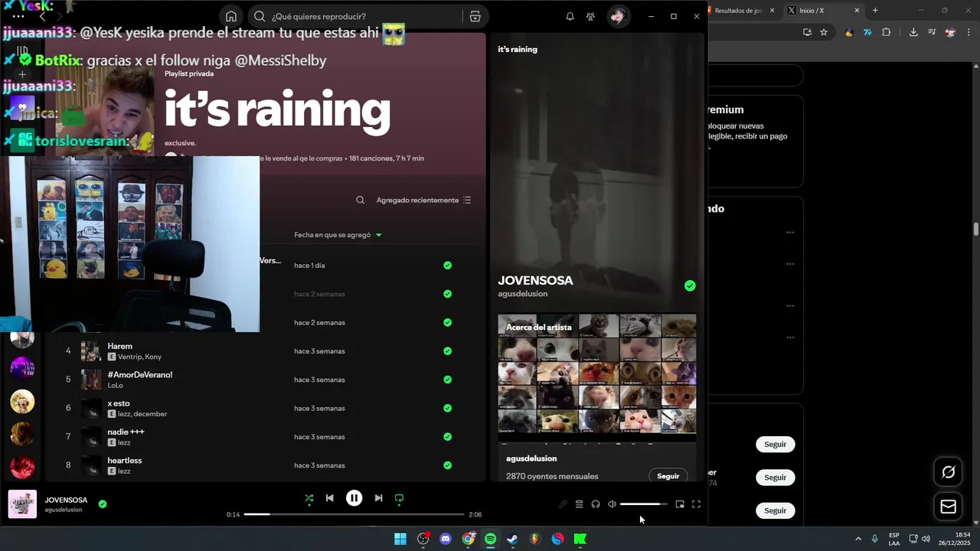Open the Spotify mini player icon

click(x=680, y=504)
